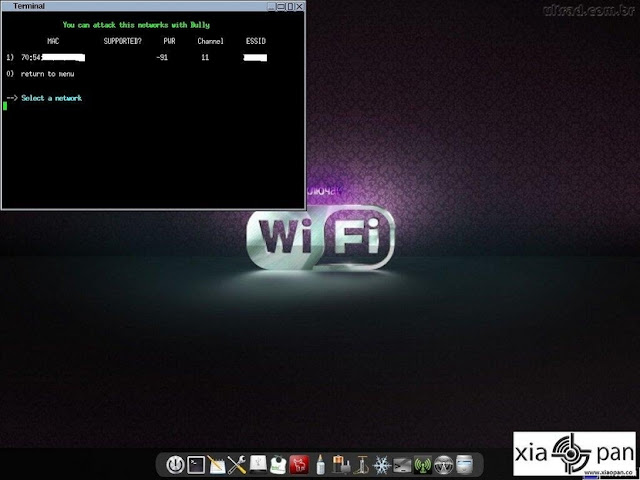Click the channel value 11
The height and width of the screenshot is (480, 640).
tap(205, 58)
